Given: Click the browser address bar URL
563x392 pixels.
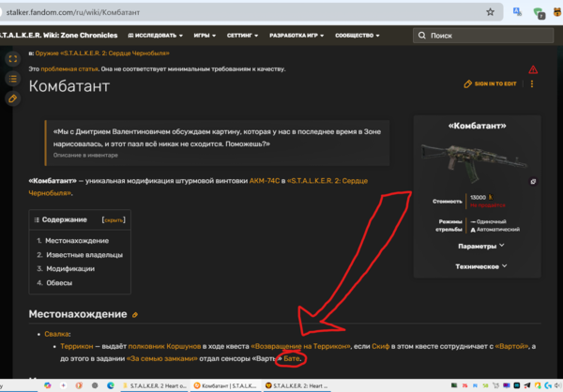Looking at the screenshot, I should tap(73, 12).
